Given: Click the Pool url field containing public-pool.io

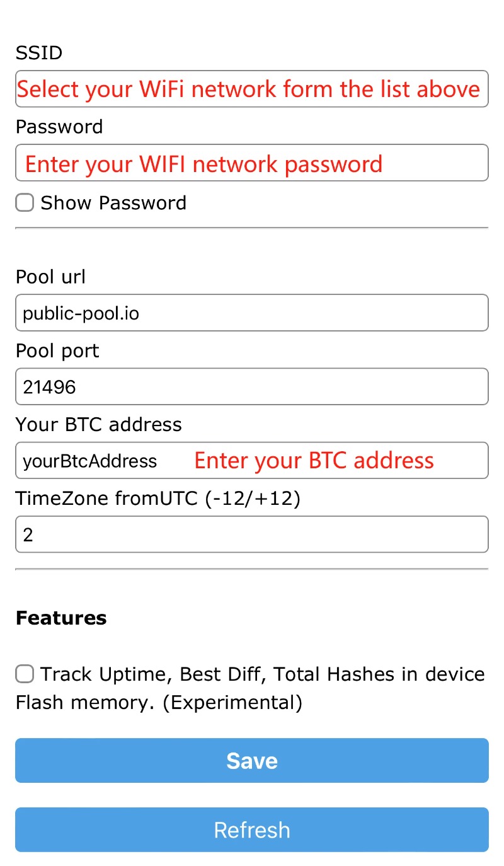Looking at the screenshot, I should pos(252,312).
